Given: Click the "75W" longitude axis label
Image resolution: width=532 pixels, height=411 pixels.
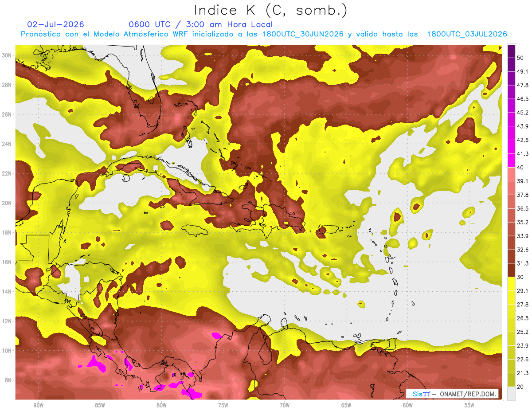Looking at the screenshot, I should tap(223, 405).
